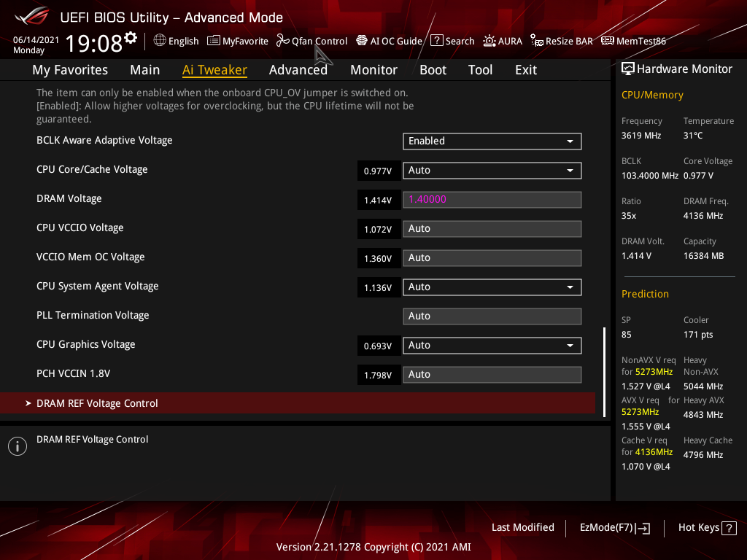Click the 0.977V core voltage readout

click(378, 171)
